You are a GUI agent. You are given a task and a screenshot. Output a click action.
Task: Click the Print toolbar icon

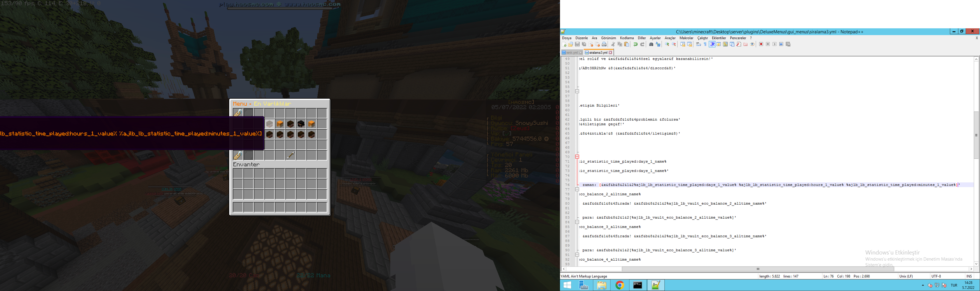click(604, 44)
